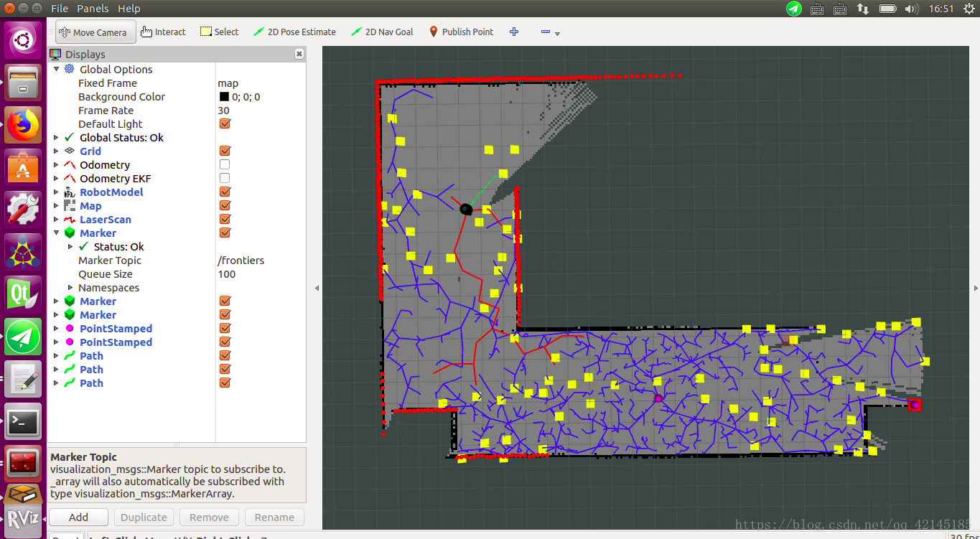The image size is (980, 539).
Task: Uncheck the RobotModel display checkbox
Action: [x=225, y=192]
